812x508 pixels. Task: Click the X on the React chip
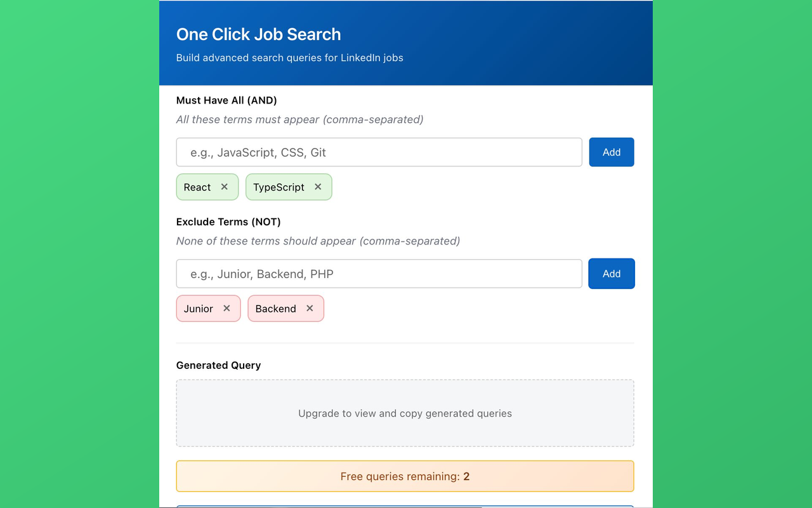click(225, 187)
